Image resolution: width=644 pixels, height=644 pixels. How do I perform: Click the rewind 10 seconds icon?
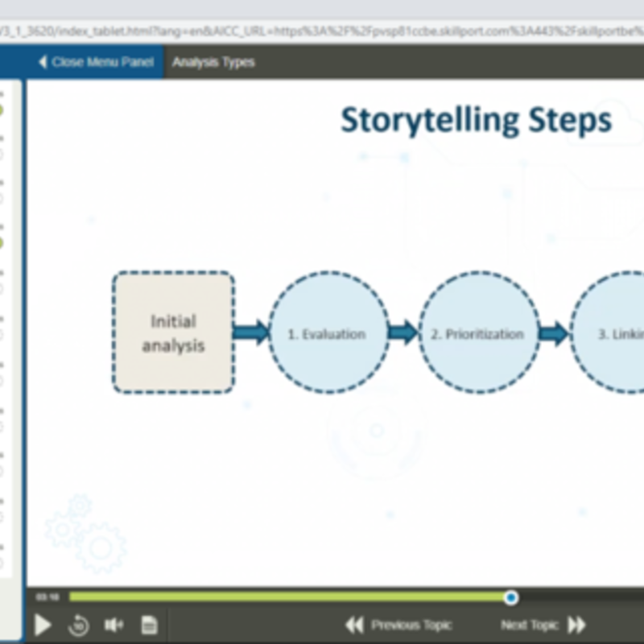[x=78, y=625]
